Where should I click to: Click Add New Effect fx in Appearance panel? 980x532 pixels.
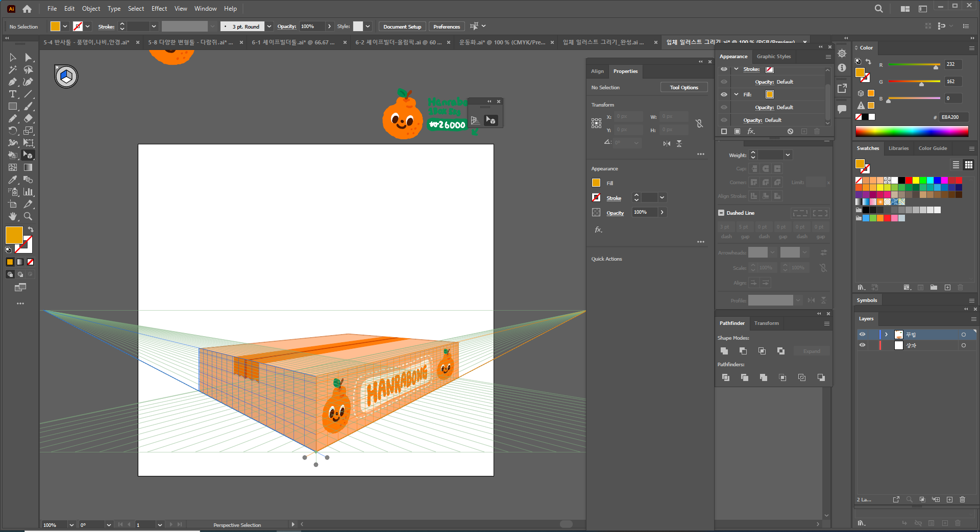tap(751, 132)
